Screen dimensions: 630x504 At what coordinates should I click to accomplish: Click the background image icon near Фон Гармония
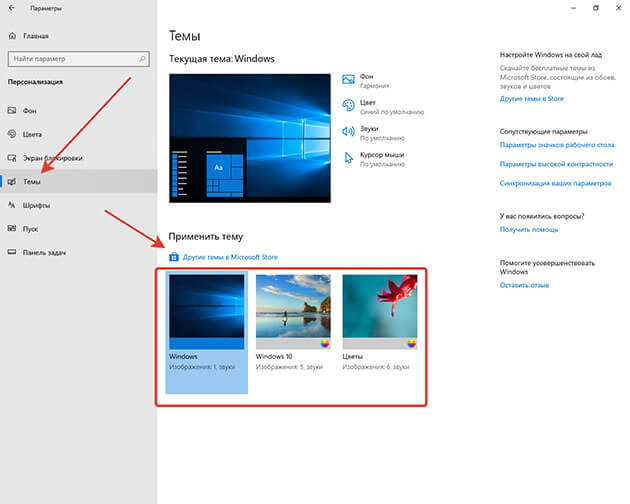point(348,80)
